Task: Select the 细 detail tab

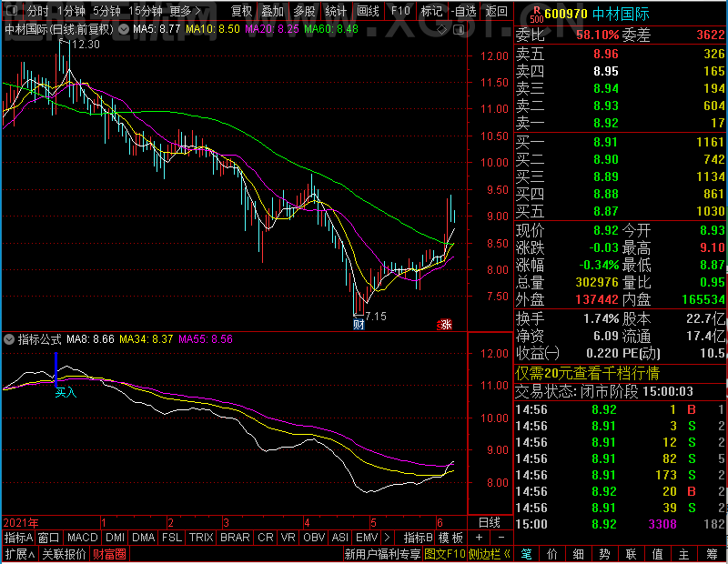Action: tap(578, 554)
